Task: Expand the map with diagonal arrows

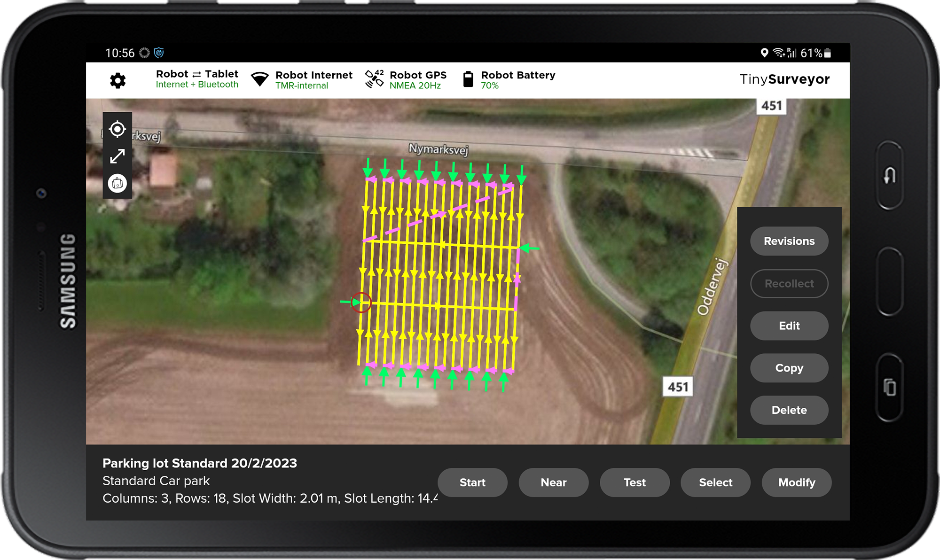Action: coord(117,156)
